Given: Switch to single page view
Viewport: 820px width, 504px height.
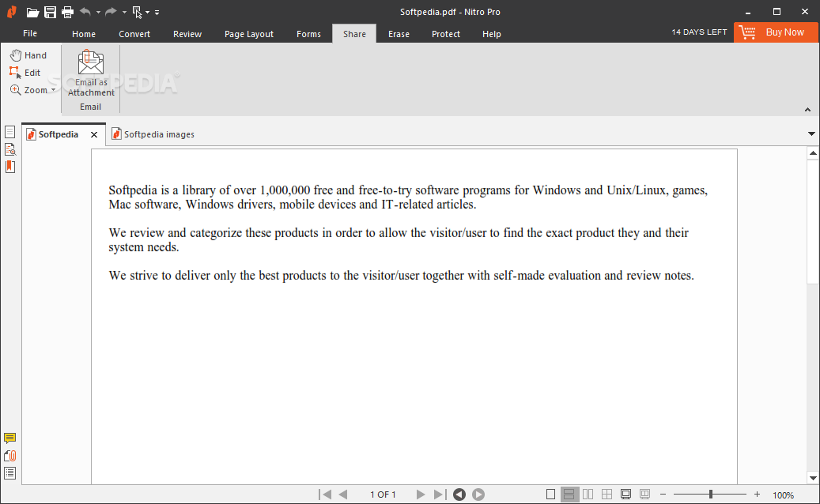Looking at the screenshot, I should tap(550, 494).
